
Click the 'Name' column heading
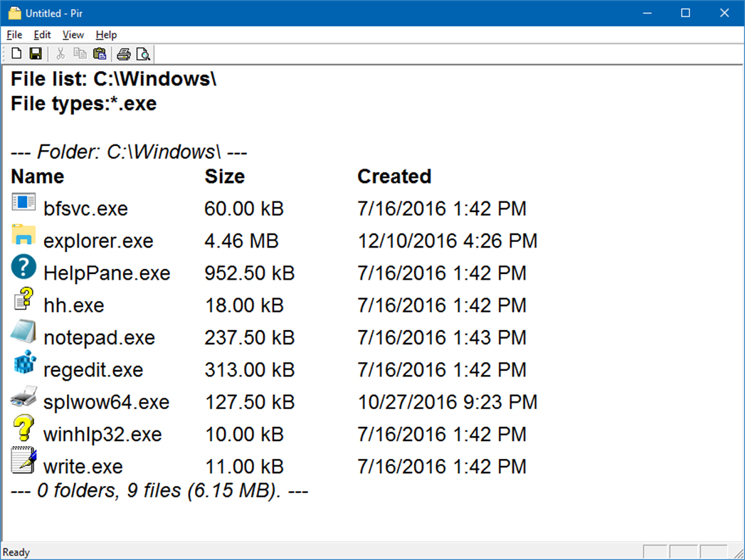click(38, 176)
